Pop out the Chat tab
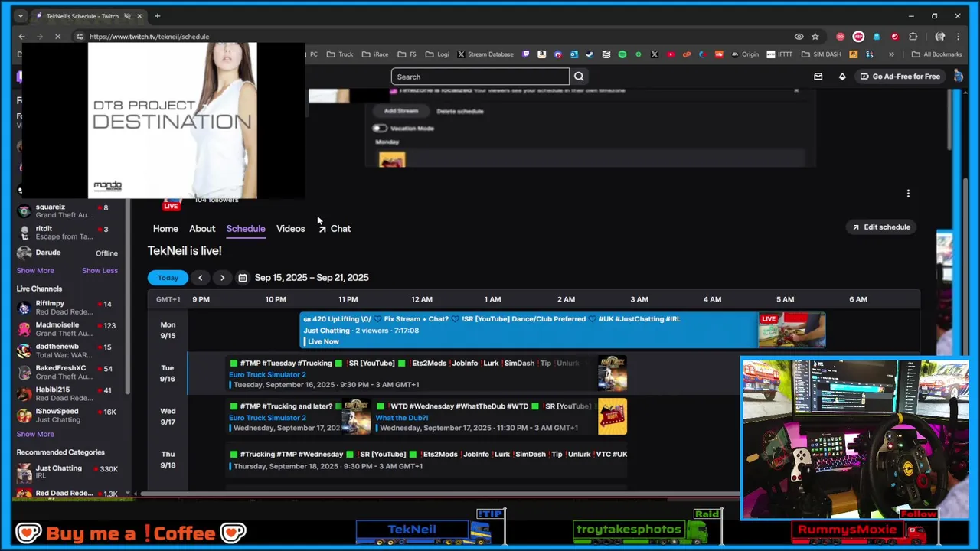The height and width of the screenshot is (551, 980). (x=335, y=229)
